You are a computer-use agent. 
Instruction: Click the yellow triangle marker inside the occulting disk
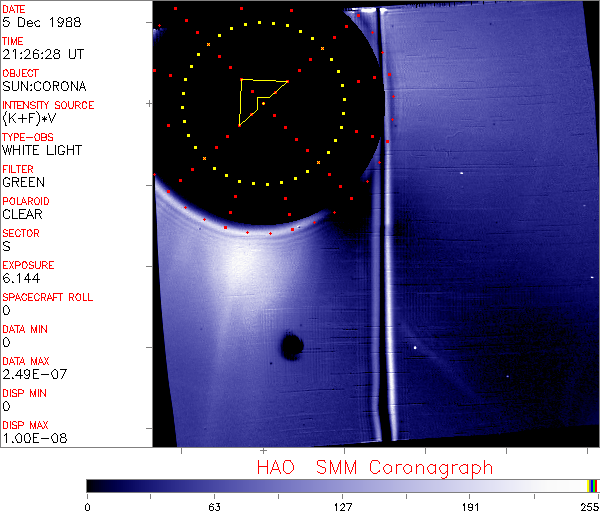tap(258, 98)
